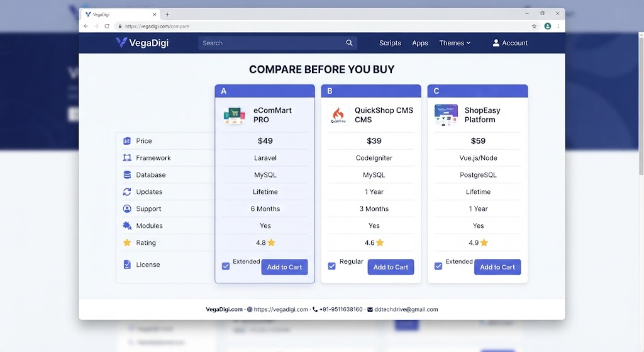Click the License document icon
This screenshot has width=644, height=352.
[127, 264]
